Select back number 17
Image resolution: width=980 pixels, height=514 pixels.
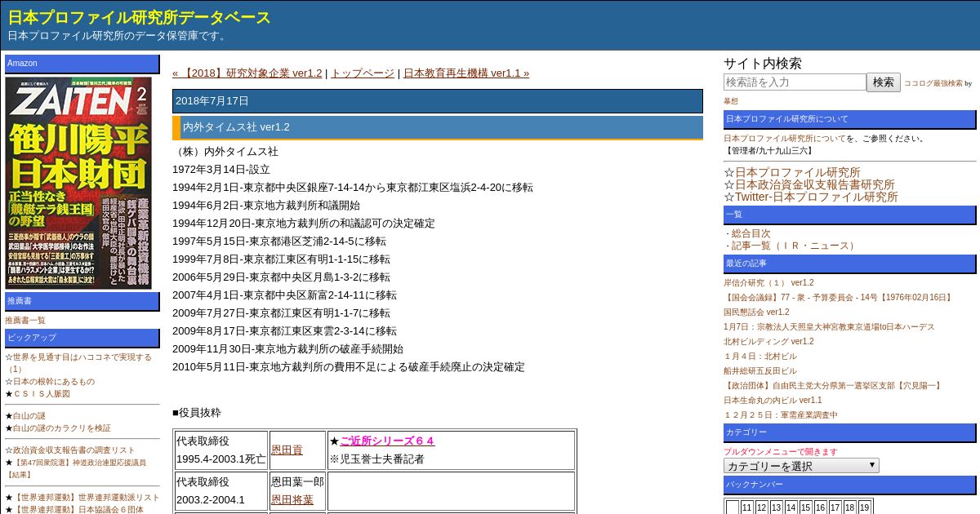[835, 507]
